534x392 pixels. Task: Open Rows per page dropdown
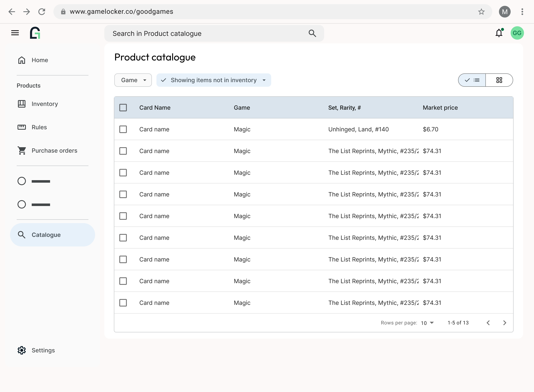click(x=427, y=323)
